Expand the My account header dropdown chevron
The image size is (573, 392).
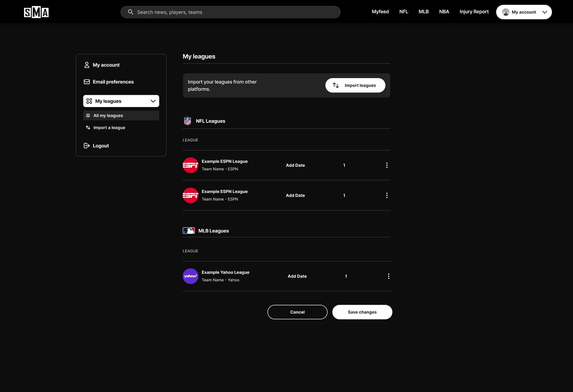pos(544,12)
